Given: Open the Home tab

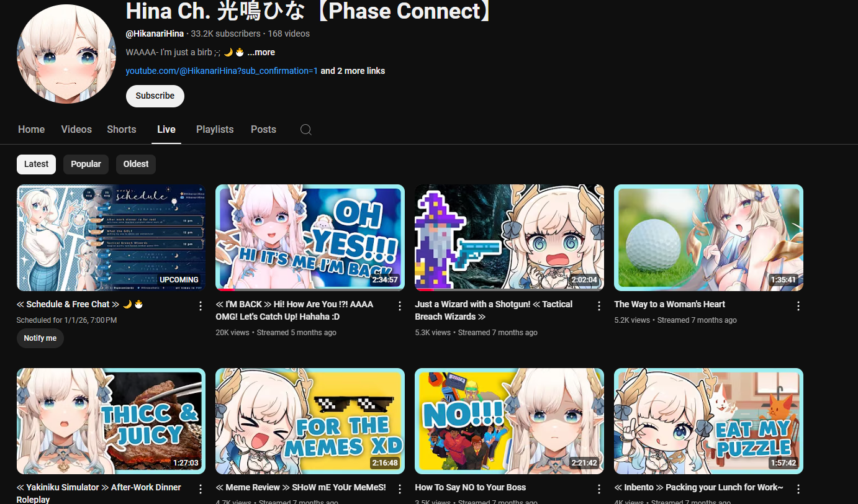Looking at the screenshot, I should tap(31, 129).
